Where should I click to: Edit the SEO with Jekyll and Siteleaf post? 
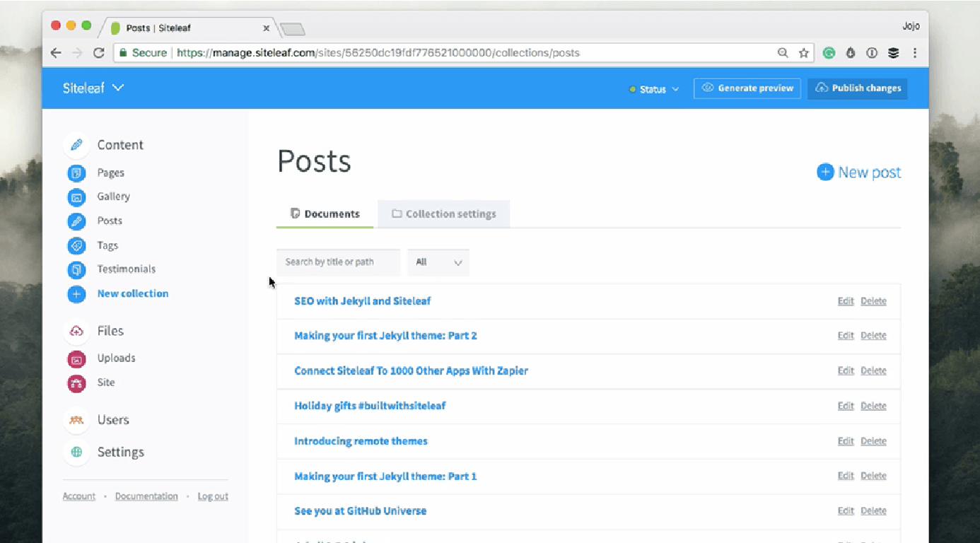click(x=846, y=301)
